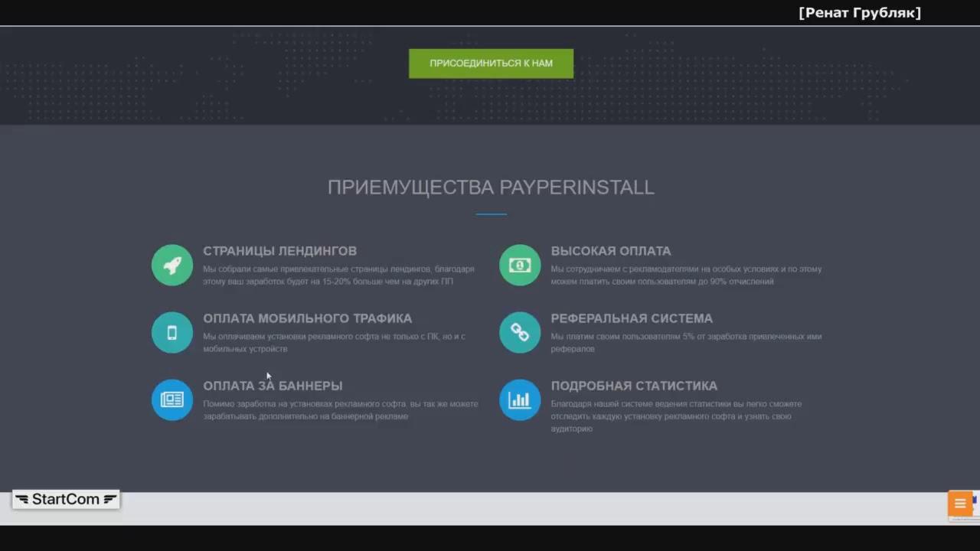Click the РЕФЕРАЛЬНАЯ СИСТЕМА heading

point(632,318)
